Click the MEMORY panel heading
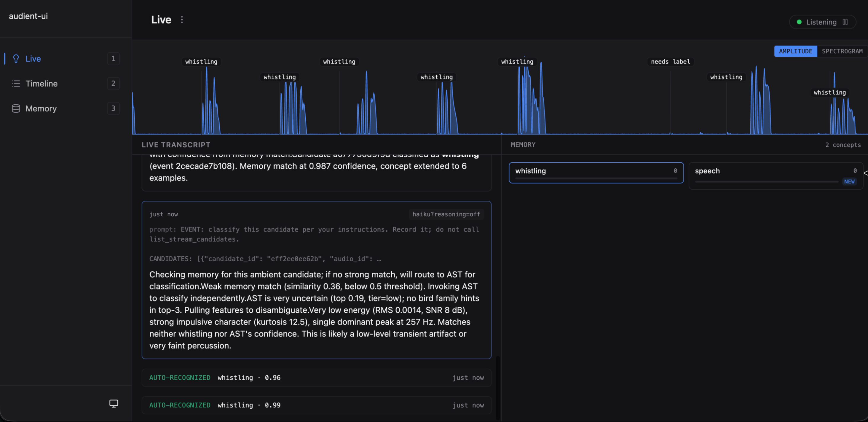The image size is (868, 422). point(523,145)
